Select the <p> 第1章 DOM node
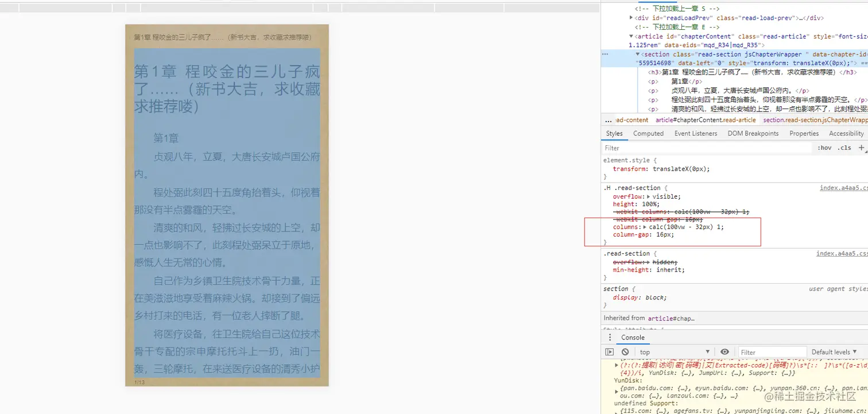Image resolution: width=868 pixels, height=414 pixels. tap(675, 82)
